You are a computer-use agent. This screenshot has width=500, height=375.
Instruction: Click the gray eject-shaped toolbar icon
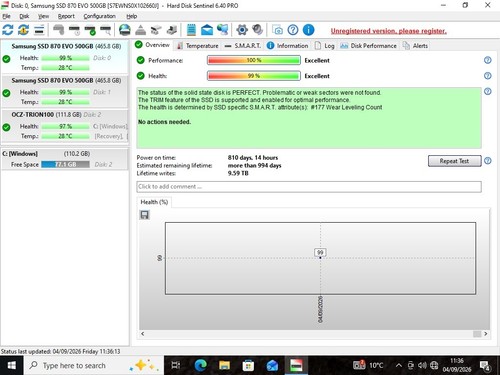click(x=140, y=30)
